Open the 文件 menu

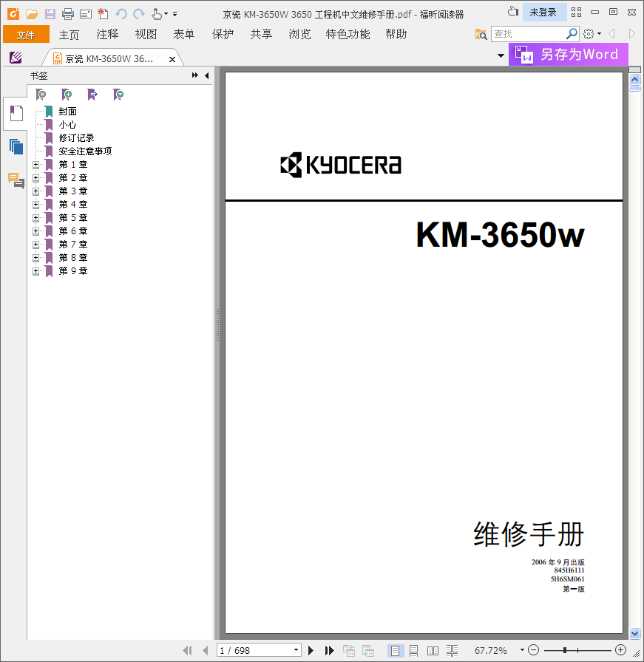(26, 34)
